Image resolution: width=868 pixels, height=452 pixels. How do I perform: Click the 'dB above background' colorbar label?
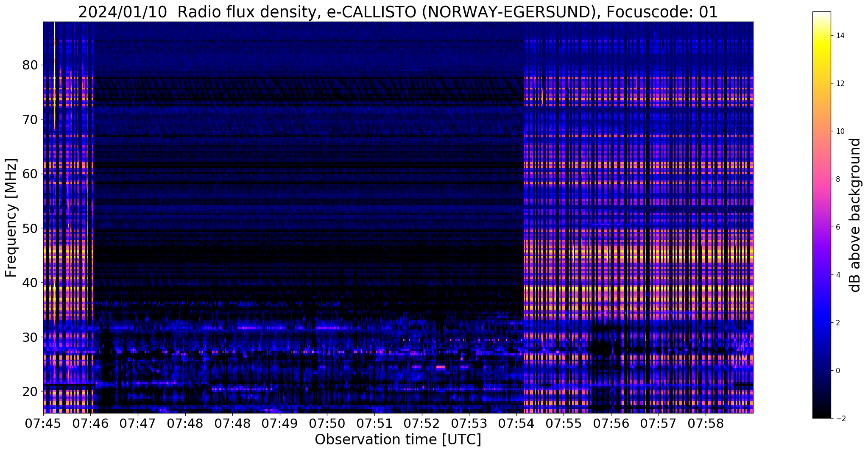tap(855, 215)
